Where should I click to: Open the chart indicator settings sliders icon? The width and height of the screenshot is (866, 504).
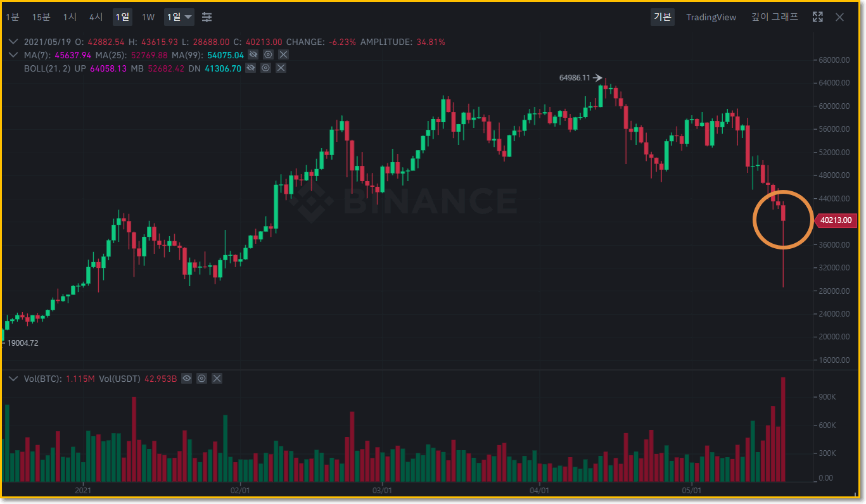[207, 17]
